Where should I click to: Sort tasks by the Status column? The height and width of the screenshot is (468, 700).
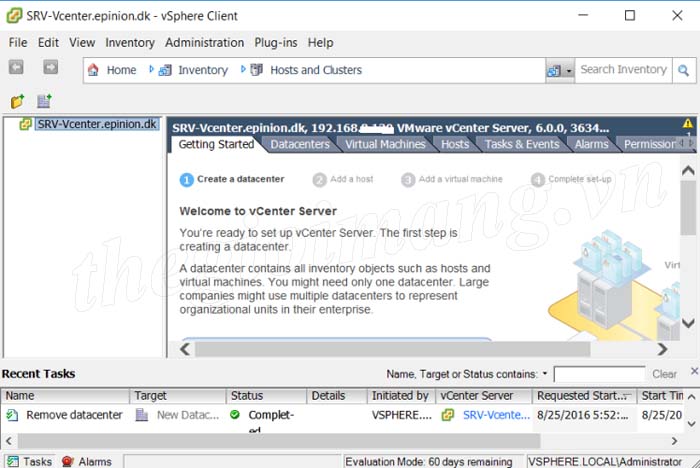point(267,396)
